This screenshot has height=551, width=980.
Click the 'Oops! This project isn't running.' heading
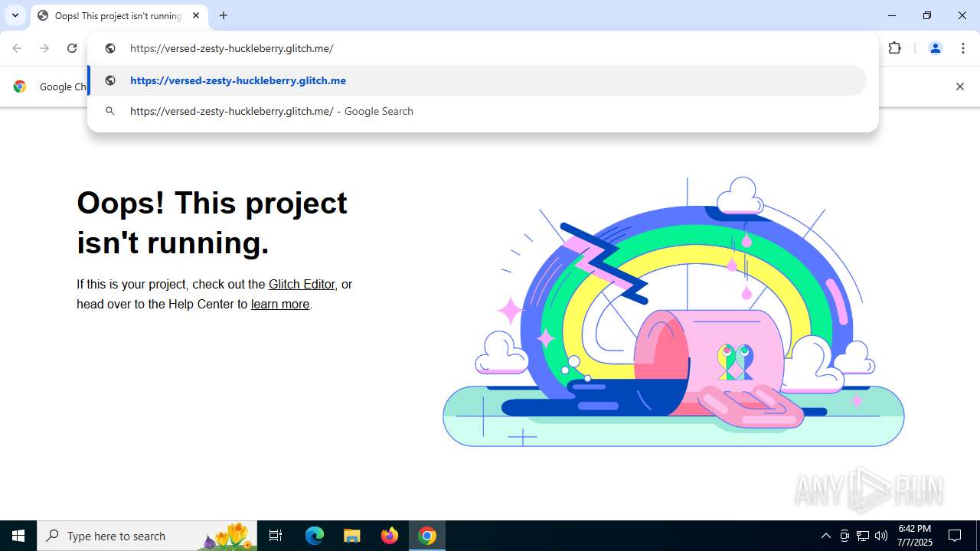click(212, 223)
